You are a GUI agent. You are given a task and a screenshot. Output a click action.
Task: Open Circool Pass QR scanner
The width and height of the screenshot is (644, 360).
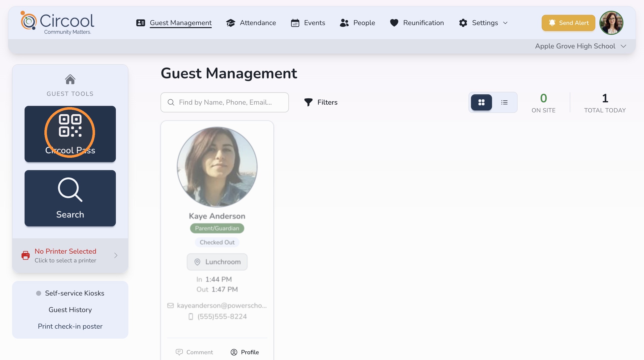(70, 134)
